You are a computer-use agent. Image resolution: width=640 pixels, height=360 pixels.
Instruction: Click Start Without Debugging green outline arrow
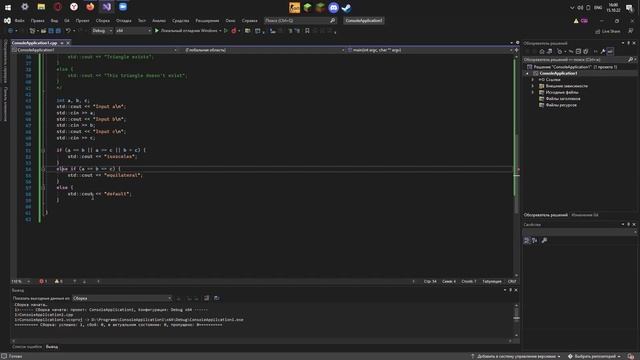(x=226, y=31)
